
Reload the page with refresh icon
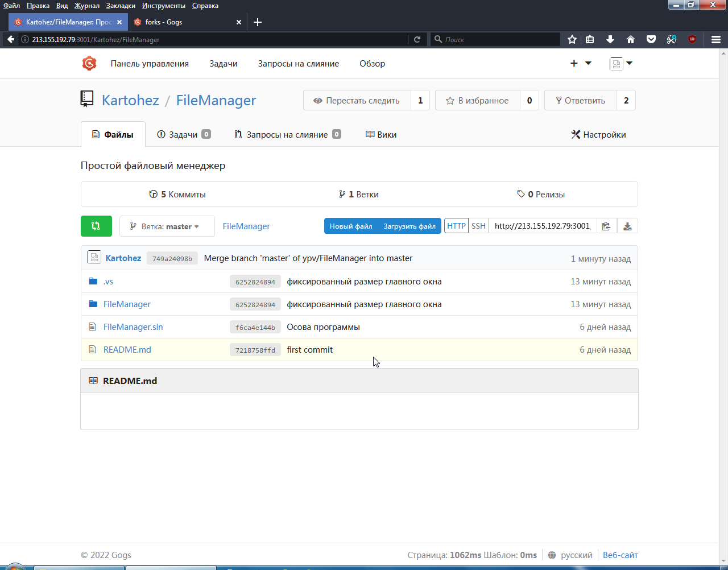coord(417,39)
